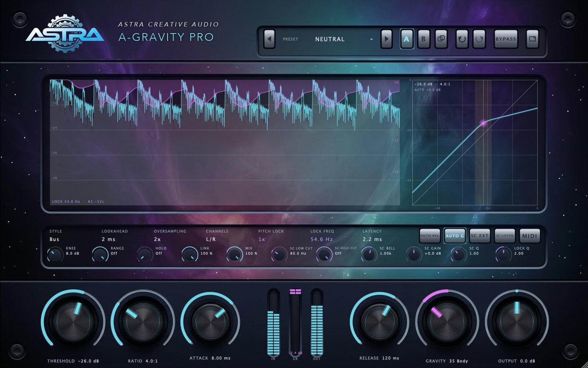The height and width of the screenshot is (368, 588).
Task: Open the Pitch Lock 1x selector
Action: (x=262, y=239)
